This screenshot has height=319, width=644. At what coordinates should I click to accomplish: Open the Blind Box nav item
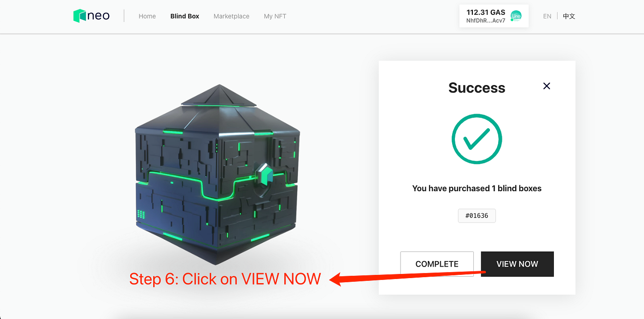point(185,16)
